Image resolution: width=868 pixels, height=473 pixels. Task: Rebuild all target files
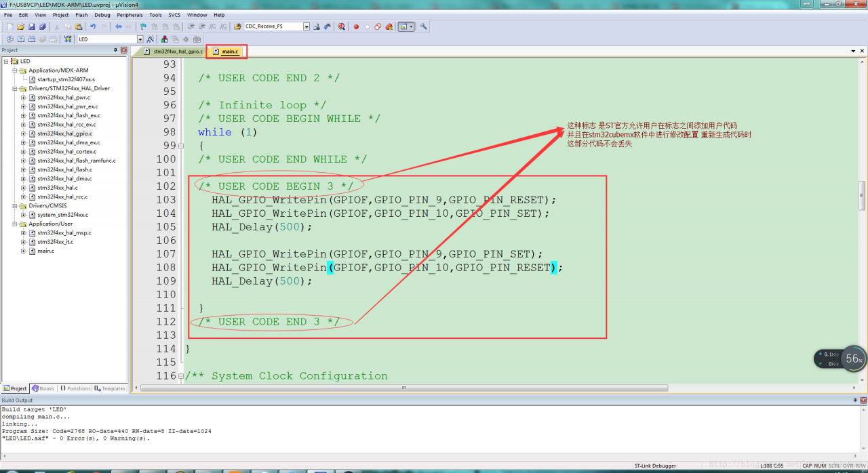point(32,39)
